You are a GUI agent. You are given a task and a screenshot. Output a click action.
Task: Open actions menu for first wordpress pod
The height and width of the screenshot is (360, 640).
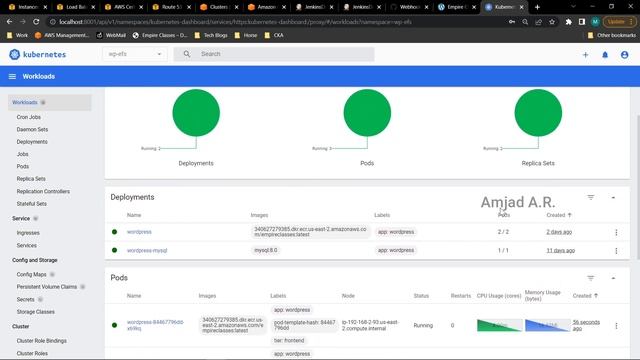616,326
